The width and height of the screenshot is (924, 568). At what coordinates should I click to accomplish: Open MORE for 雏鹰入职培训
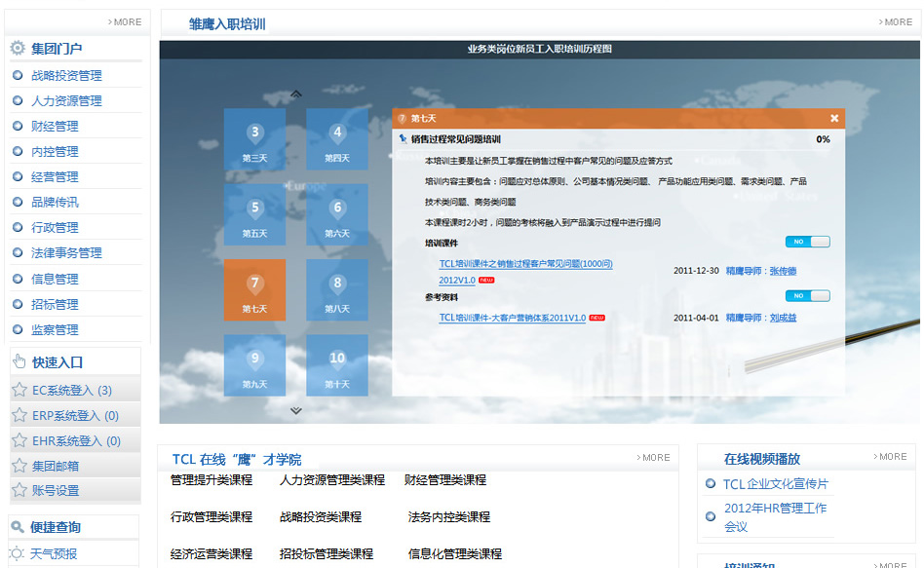895,21
